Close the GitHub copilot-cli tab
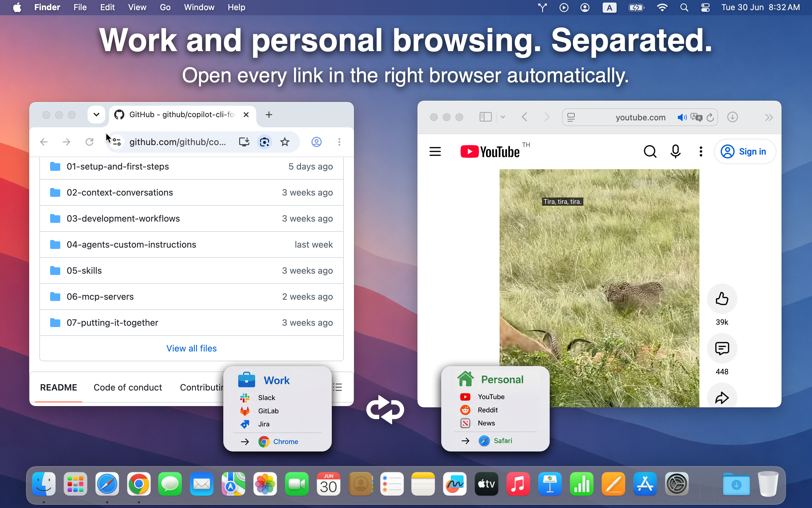 [246, 115]
